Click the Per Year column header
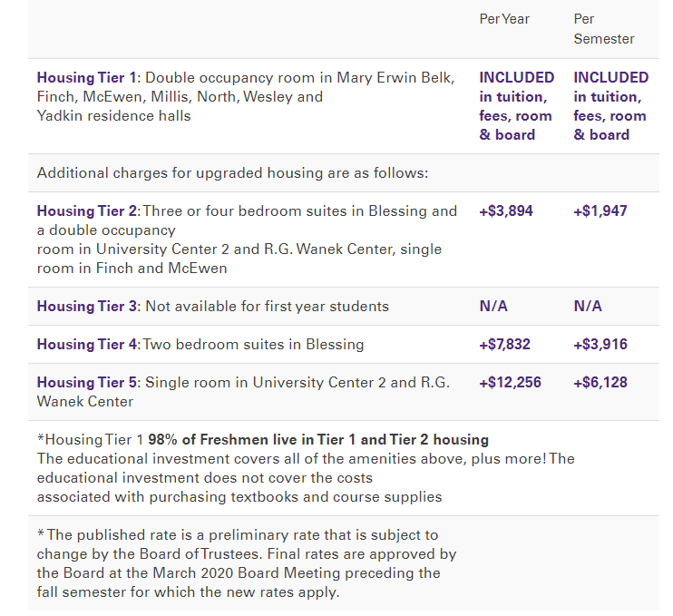Viewport: 673px width, 616px height. (x=504, y=19)
